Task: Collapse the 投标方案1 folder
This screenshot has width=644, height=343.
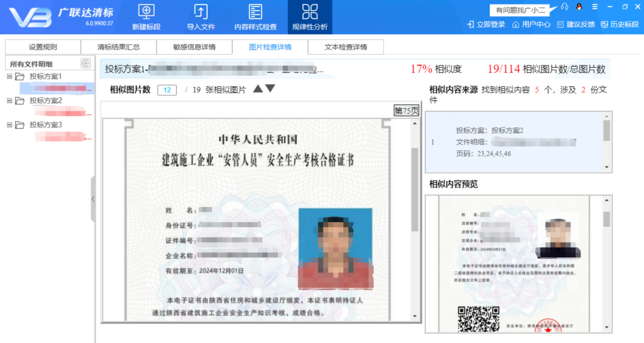Action: (9, 76)
